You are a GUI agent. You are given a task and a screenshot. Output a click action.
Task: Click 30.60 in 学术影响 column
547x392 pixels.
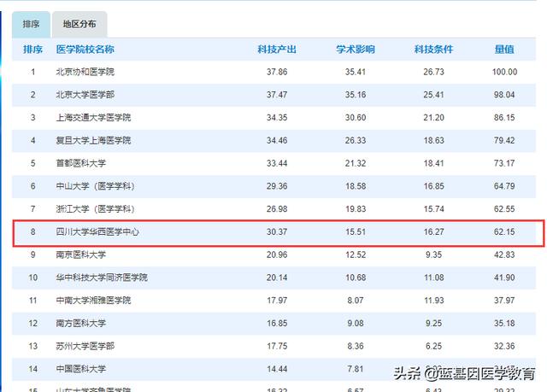point(356,117)
